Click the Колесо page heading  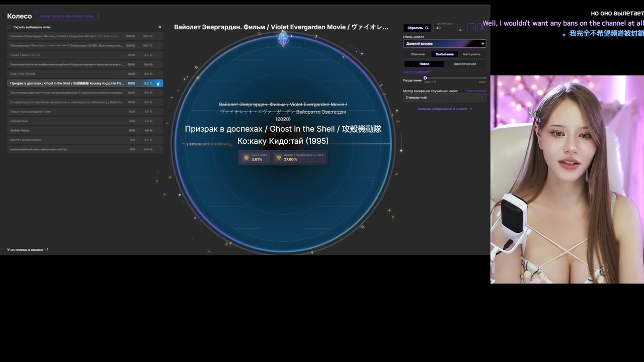(x=19, y=16)
